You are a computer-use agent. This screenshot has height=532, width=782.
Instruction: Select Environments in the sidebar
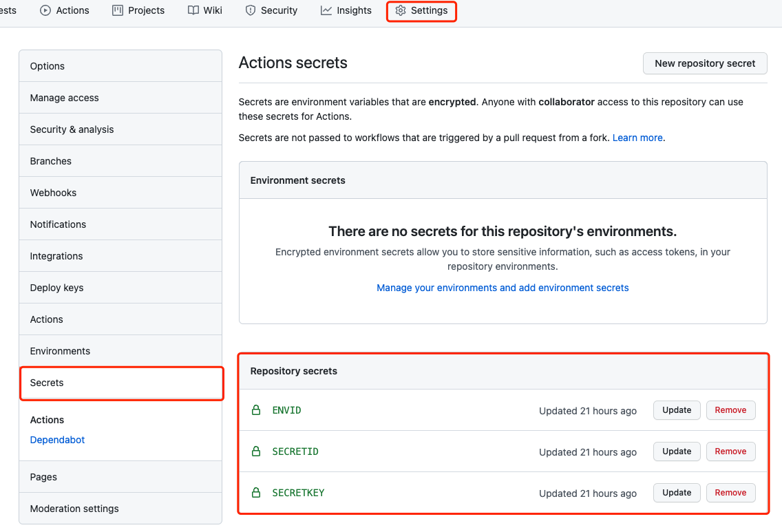tap(120, 351)
